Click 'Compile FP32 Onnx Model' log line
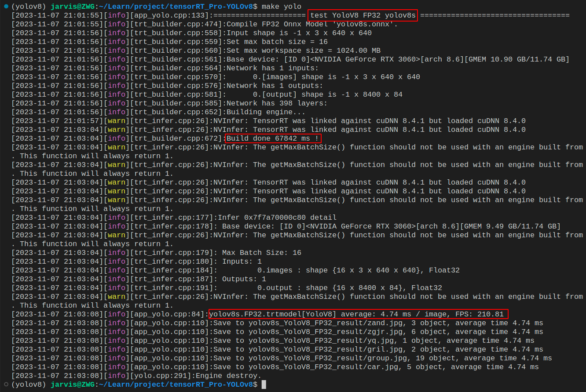Viewport: 586px width, 392px height. coord(205,24)
